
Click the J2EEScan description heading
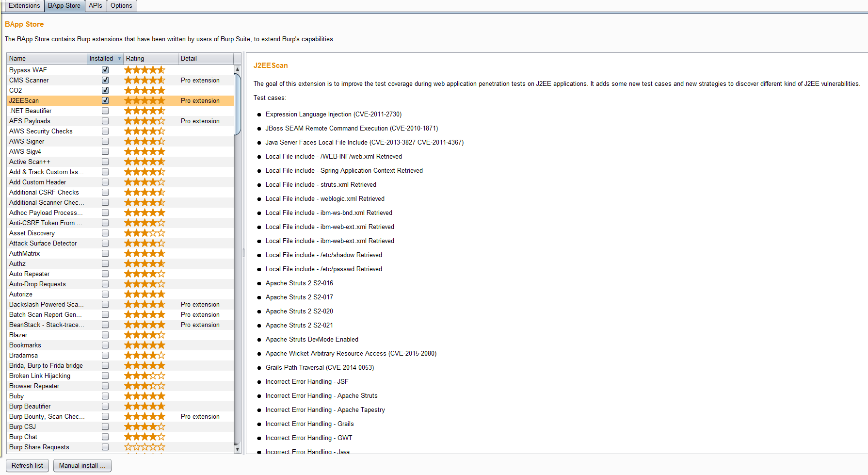coord(271,66)
